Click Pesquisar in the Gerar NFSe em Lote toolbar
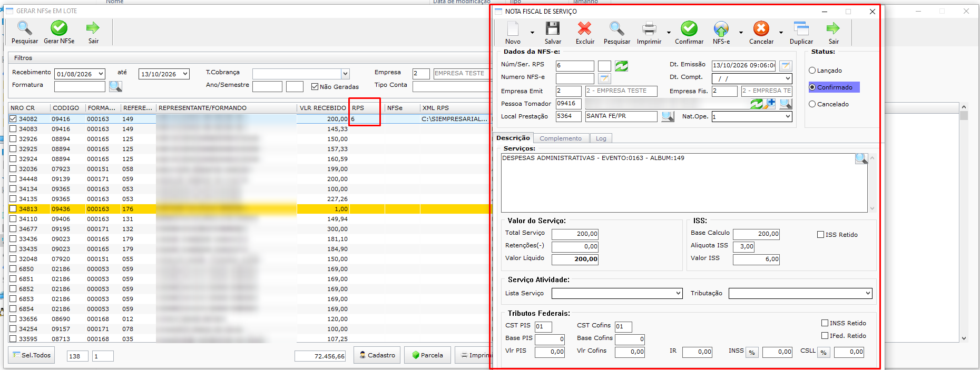 (x=25, y=33)
